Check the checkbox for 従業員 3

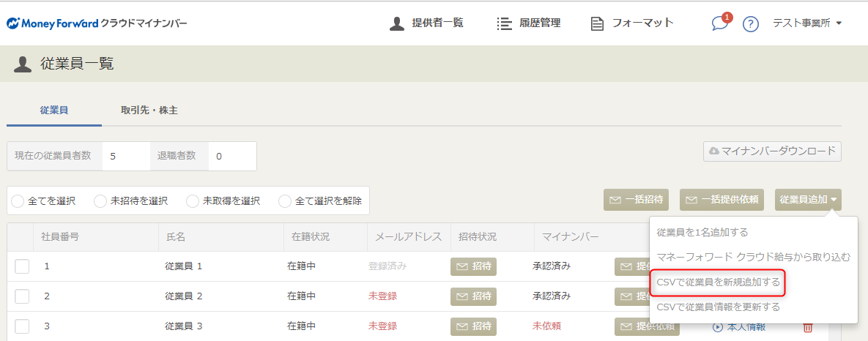point(21,326)
